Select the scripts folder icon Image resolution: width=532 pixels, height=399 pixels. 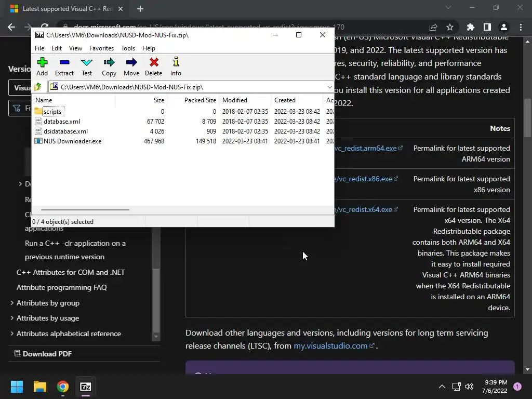(x=38, y=111)
